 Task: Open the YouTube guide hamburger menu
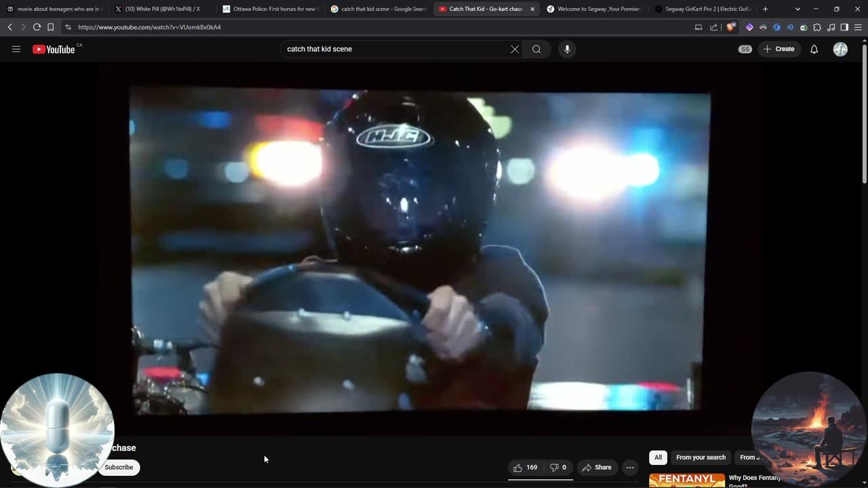pos(16,49)
